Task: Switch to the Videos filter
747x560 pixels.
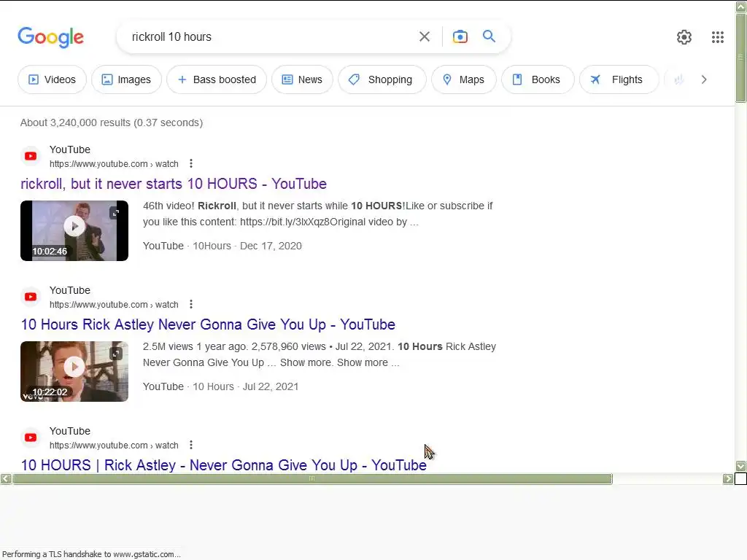Action: [x=53, y=79]
